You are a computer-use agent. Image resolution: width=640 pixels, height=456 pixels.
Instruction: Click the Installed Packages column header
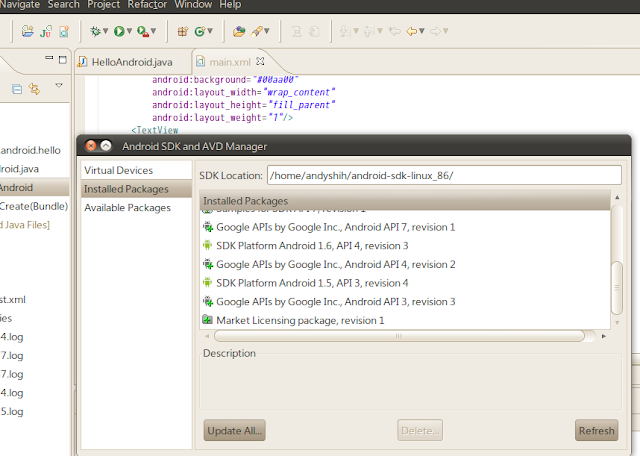pos(405,201)
